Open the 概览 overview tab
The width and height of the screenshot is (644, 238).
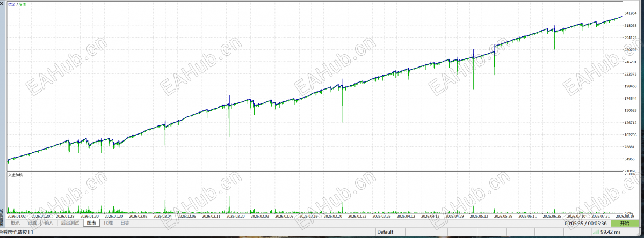16,223
